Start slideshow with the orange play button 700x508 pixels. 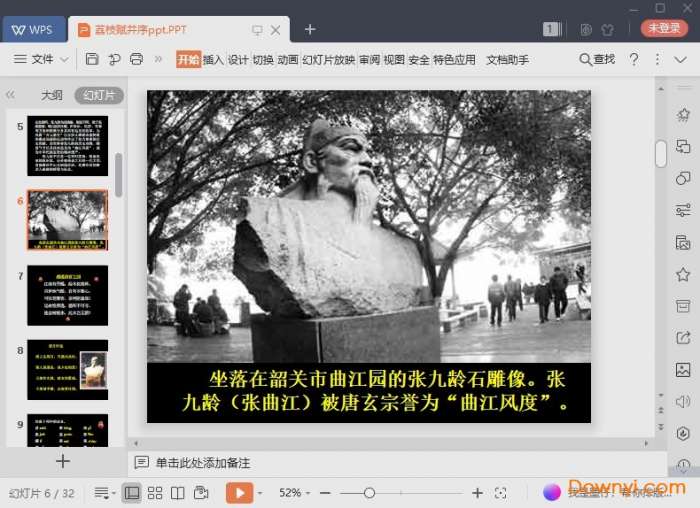pos(239,493)
